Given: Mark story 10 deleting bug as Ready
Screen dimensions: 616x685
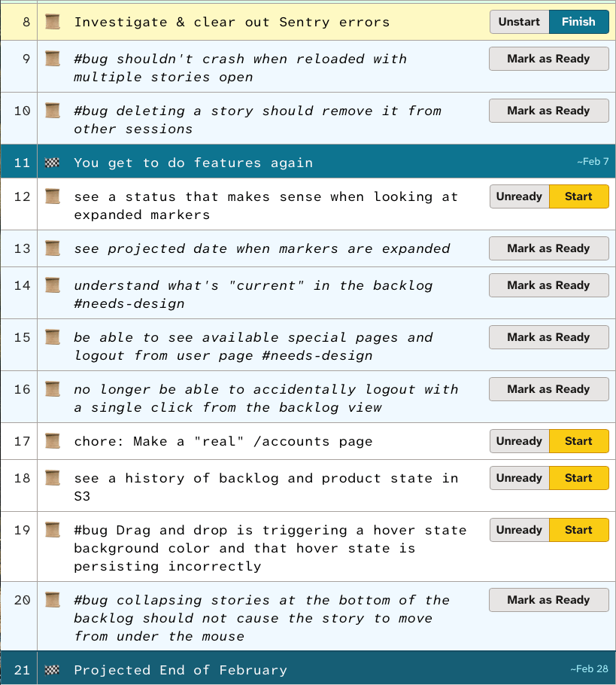Looking at the screenshot, I should click(548, 111).
